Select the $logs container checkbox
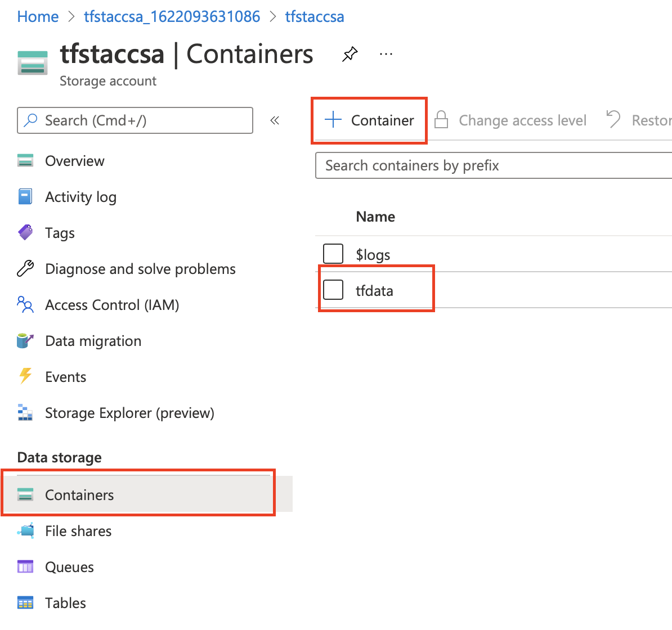Screen dimensions: 672x630 tap(333, 254)
